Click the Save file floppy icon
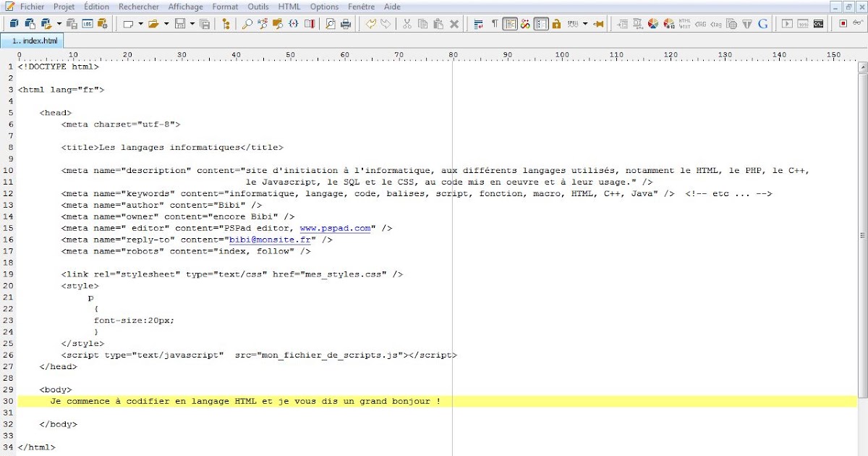This screenshot has height=456, width=868. pyautogui.click(x=180, y=24)
